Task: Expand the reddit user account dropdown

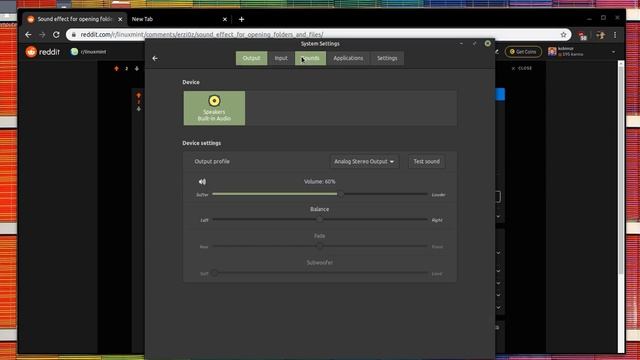Action: tap(613, 52)
